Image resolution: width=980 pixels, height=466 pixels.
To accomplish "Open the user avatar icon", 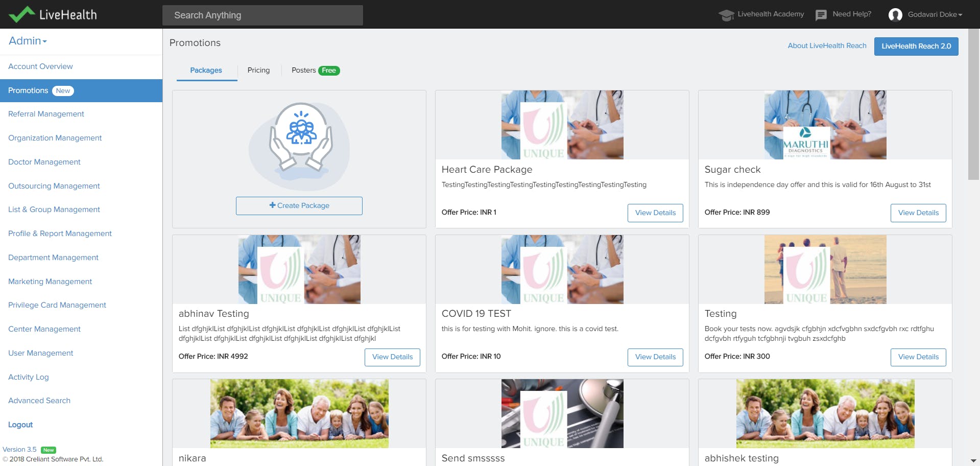I will (895, 15).
